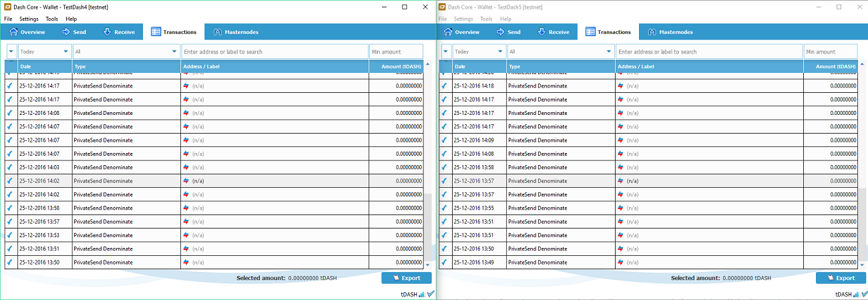868x300 pixels.
Task: Click network connections icon in TestDash4 status bar
Action: click(422, 294)
